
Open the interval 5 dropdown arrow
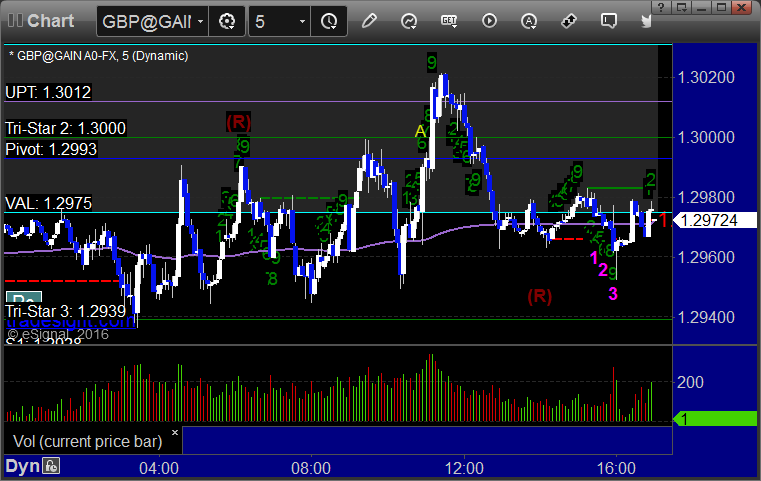click(x=302, y=21)
